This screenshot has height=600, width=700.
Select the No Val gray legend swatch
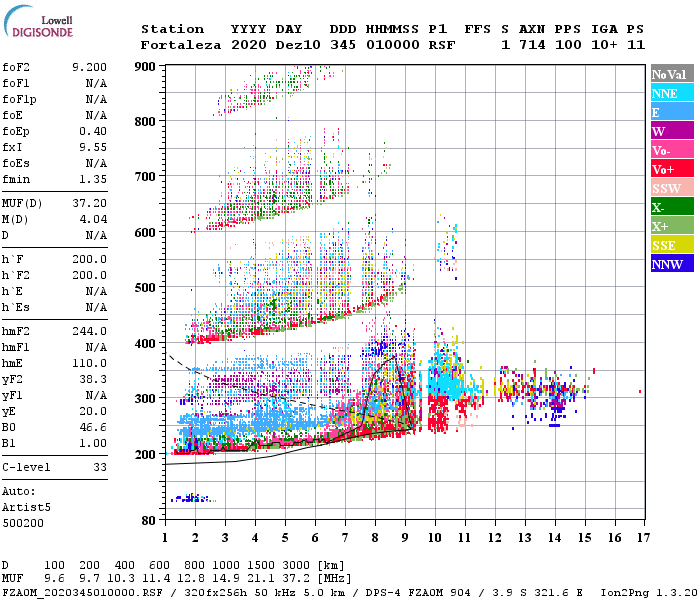click(672, 74)
